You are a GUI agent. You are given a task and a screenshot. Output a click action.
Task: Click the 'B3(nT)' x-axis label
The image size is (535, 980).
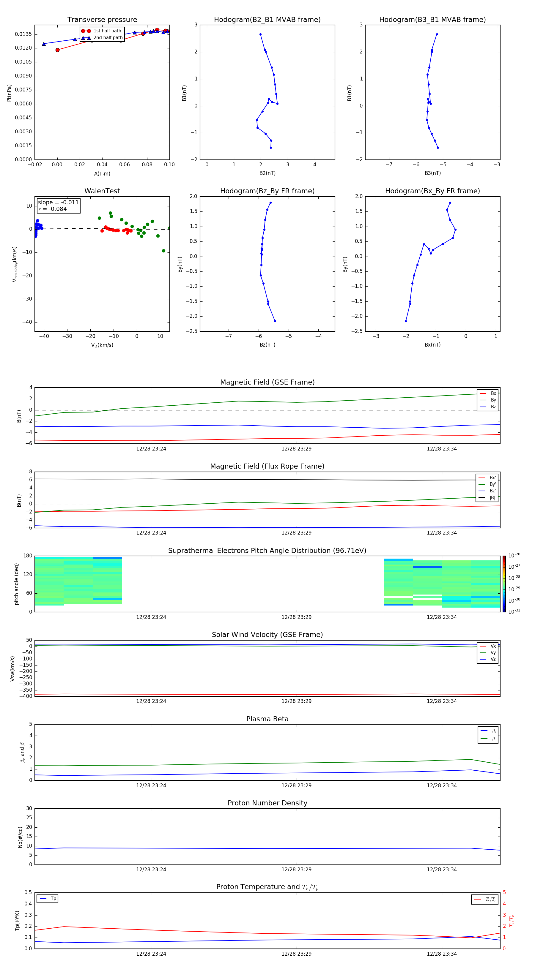tap(432, 173)
